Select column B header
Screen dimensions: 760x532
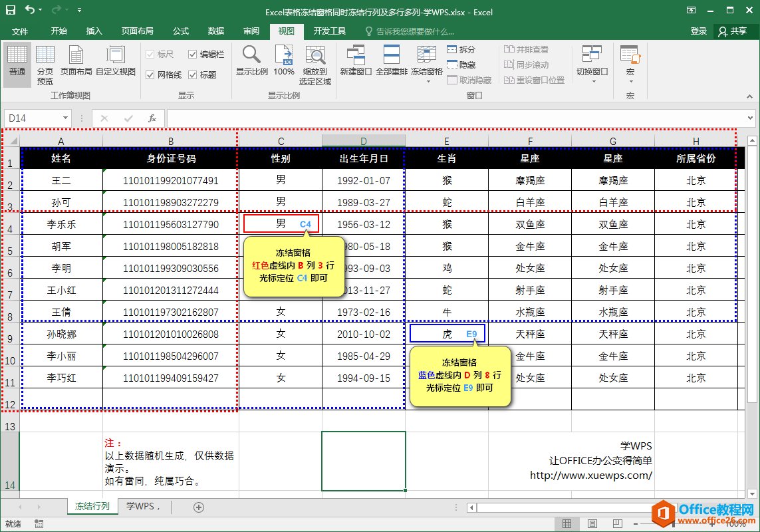pyautogui.click(x=171, y=141)
